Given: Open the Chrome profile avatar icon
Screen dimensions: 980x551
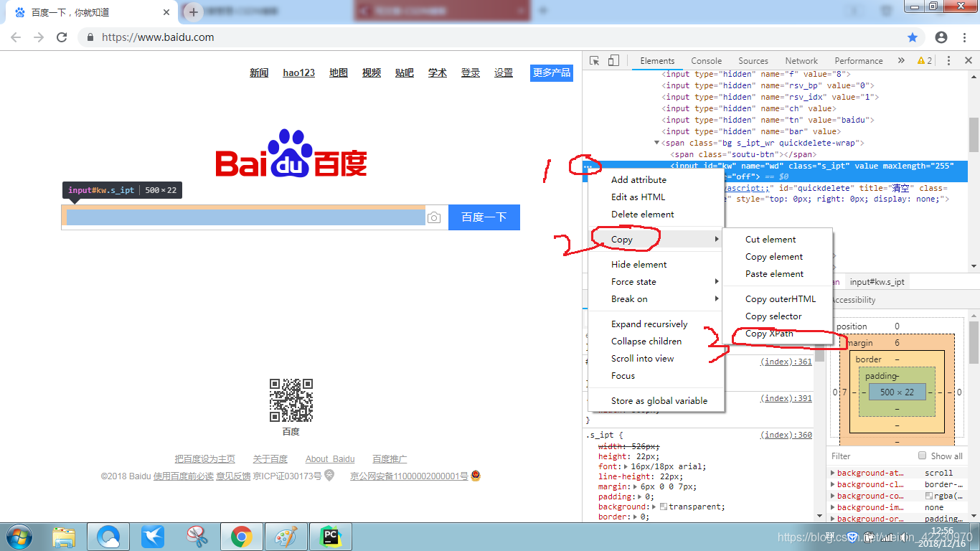Looking at the screenshot, I should (941, 37).
